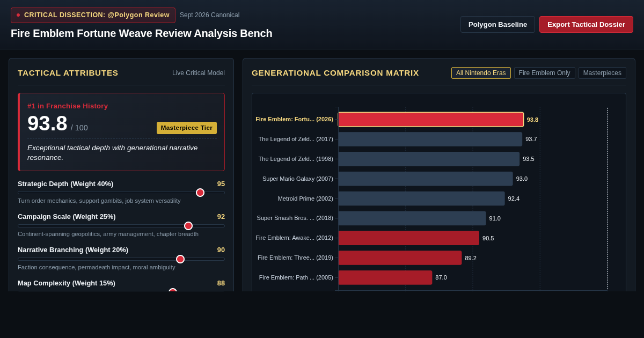
Task: Select The Legend of Zelda 1998 bar
Action: tap(429, 159)
